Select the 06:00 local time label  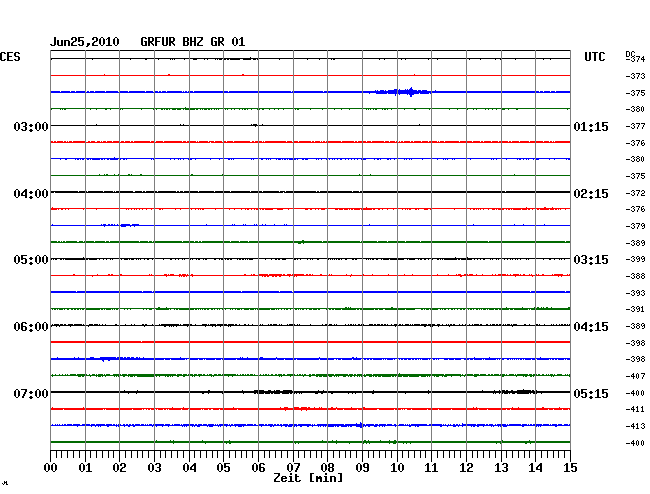coord(31,327)
